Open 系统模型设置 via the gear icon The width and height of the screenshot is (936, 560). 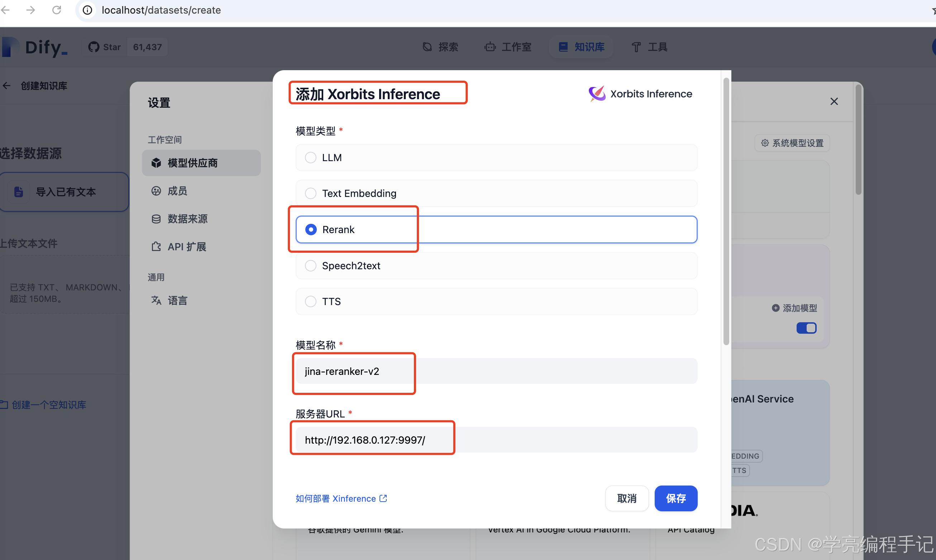[x=765, y=143]
